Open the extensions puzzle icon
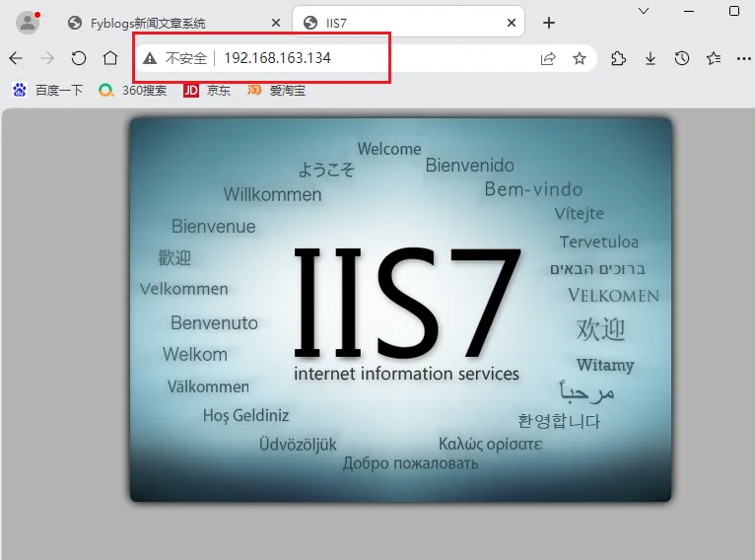This screenshot has width=755, height=560. [618, 59]
